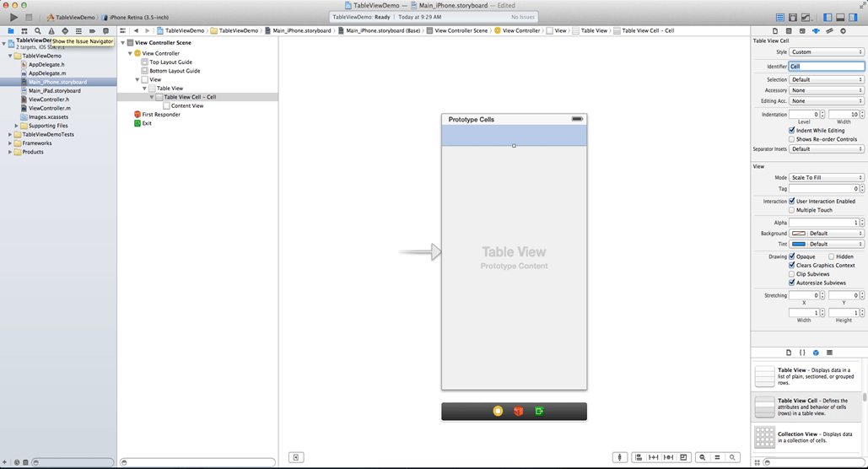Click the View Controller dock icon below the scene
868x469 pixels.
(x=498, y=411)
